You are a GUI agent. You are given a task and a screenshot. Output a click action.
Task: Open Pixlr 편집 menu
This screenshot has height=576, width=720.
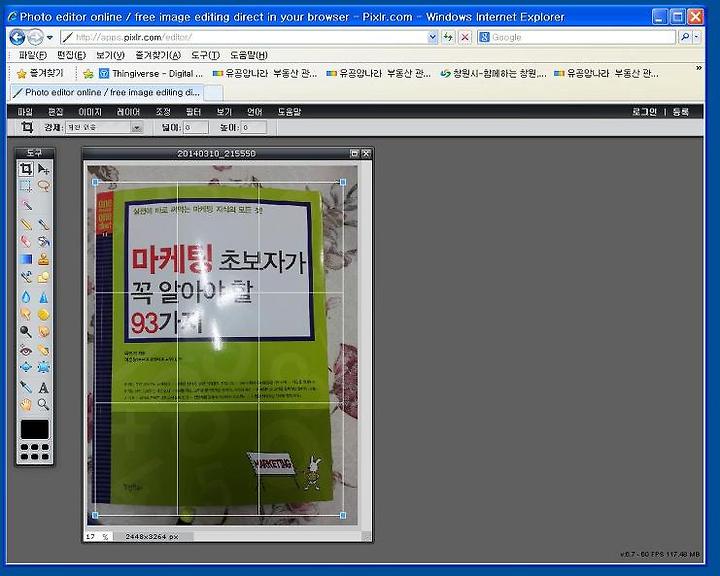point(56,112)
